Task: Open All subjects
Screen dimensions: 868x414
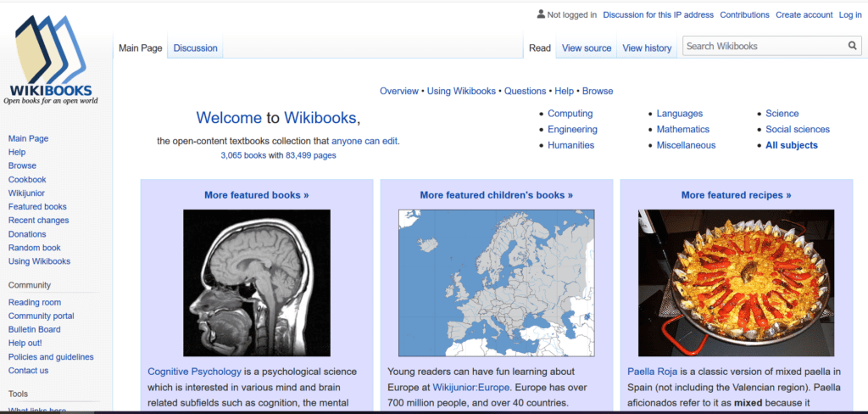Action: tap(791, 145)
